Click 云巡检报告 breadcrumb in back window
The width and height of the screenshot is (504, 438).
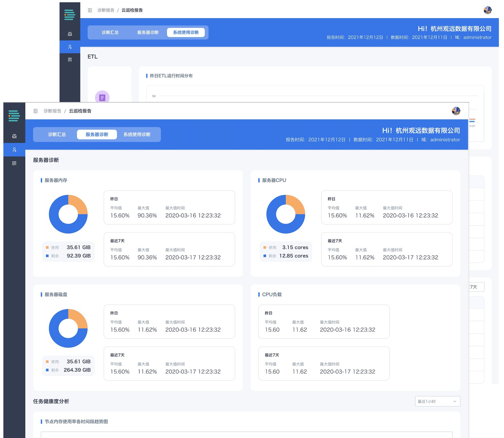(132, 10)
